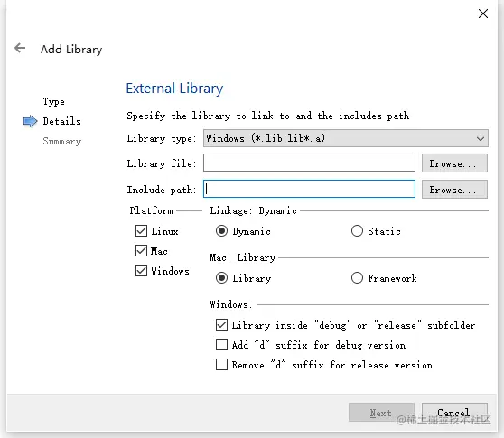Open the Library type dropdown

tap(346, 138)
